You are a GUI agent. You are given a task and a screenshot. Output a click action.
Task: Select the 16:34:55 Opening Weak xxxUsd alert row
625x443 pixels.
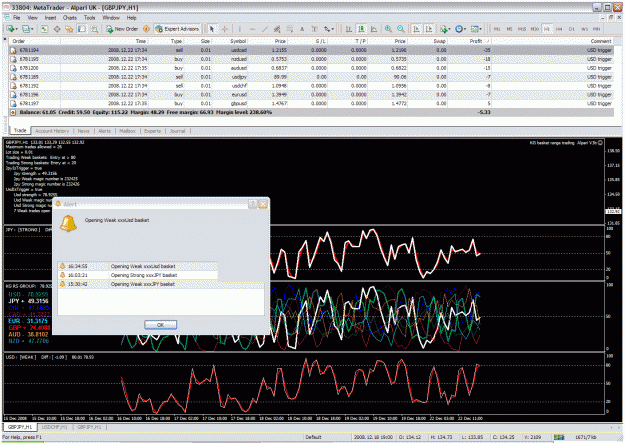(138, 266)
